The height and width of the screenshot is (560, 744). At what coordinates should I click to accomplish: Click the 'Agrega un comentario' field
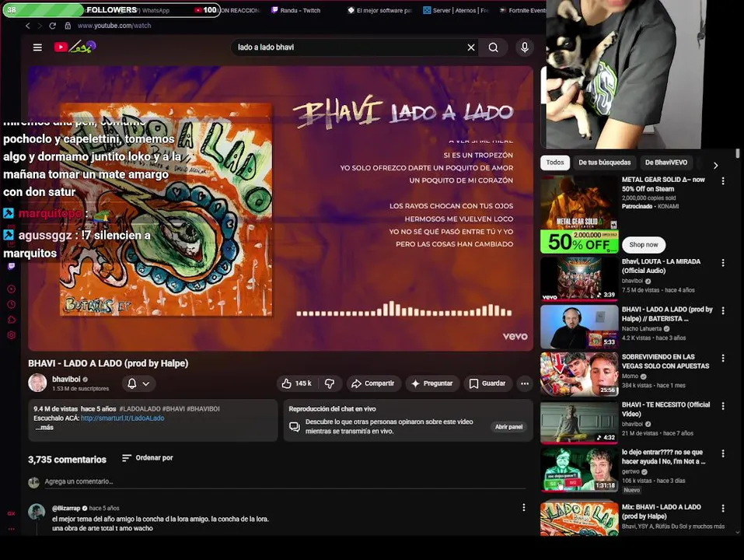285,481
